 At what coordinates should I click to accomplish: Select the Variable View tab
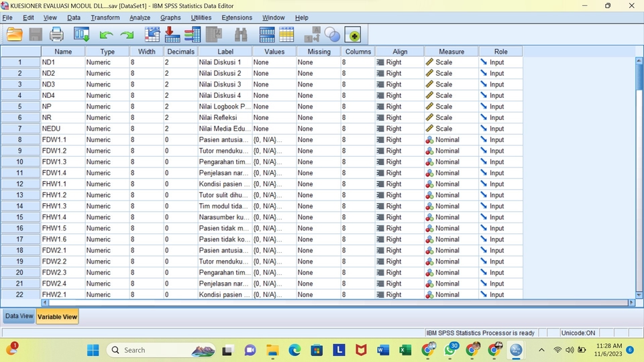57,317
